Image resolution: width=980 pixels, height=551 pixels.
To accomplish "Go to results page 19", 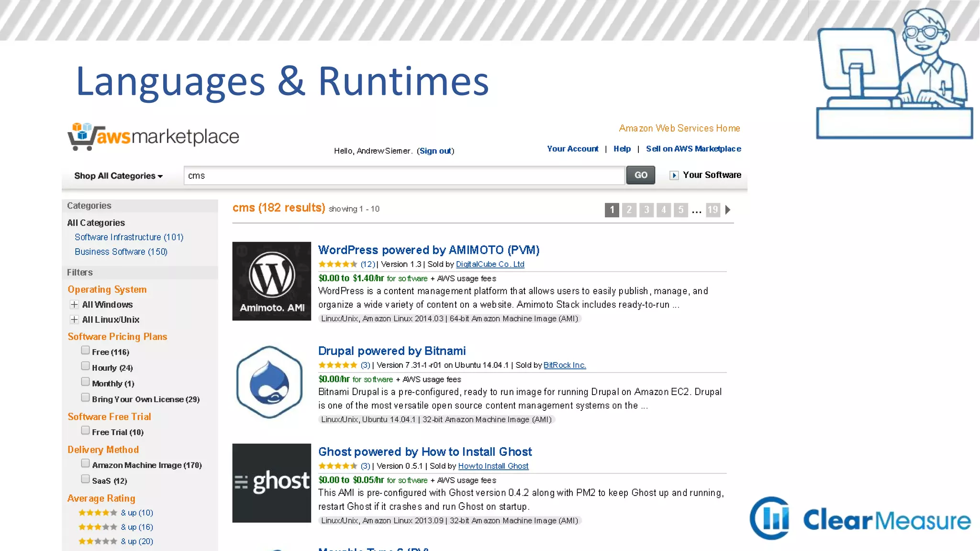I will click(x=713, y=210).
